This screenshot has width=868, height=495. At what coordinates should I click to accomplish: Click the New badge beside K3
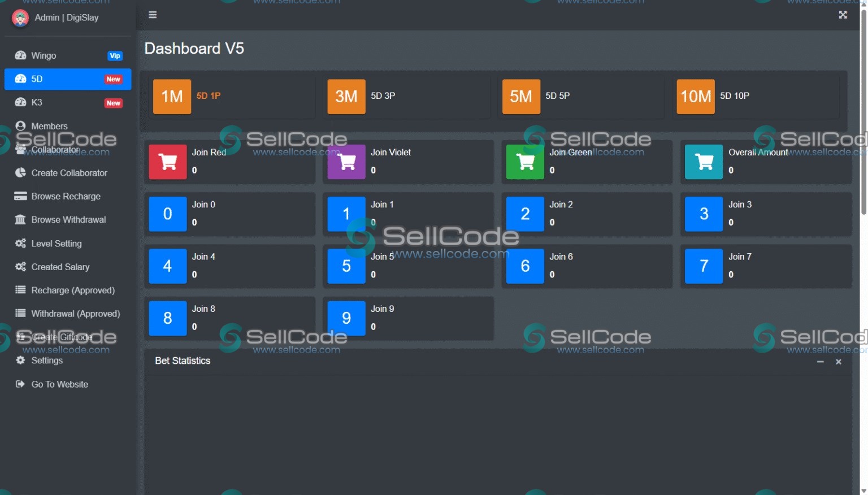pos(113,103)
